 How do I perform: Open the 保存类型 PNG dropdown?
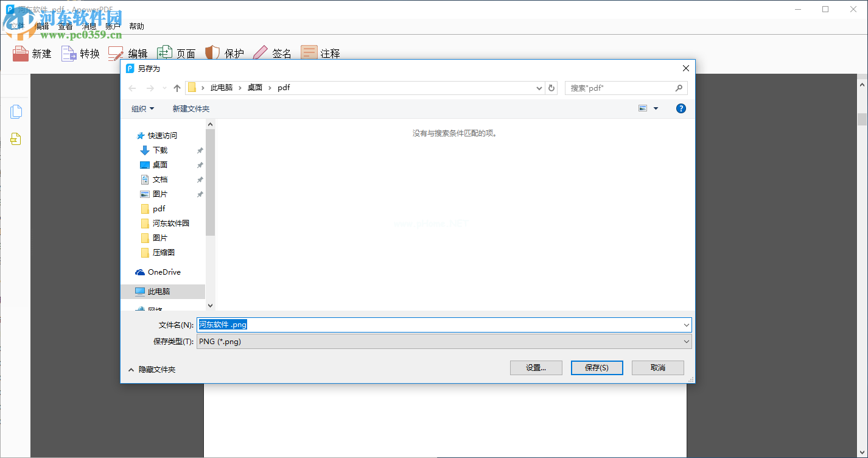click(x=444, y=342)
